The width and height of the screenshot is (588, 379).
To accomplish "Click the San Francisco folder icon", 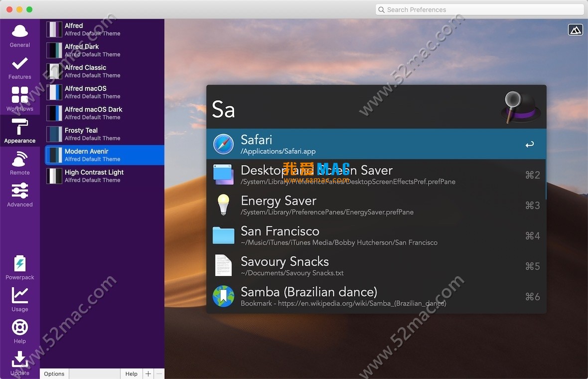I will pos(224,235).
